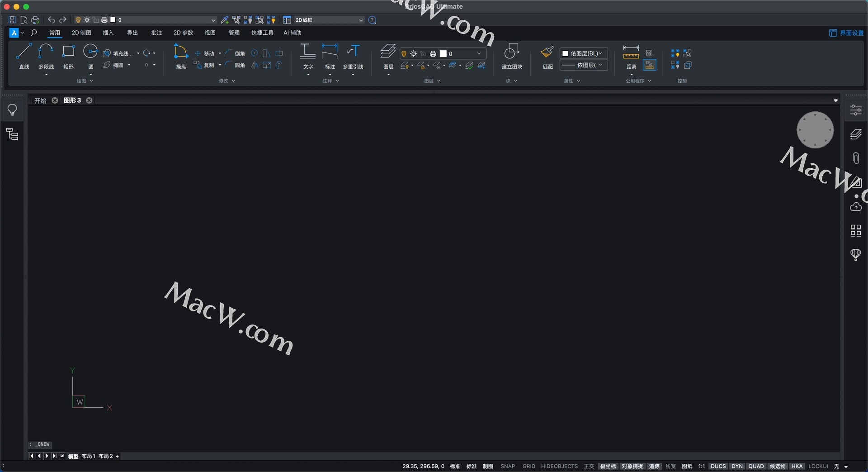Open the 布局1 layout tab
Image resolution: width=868 pixels, height=472 pixels.
click(88, 456)
